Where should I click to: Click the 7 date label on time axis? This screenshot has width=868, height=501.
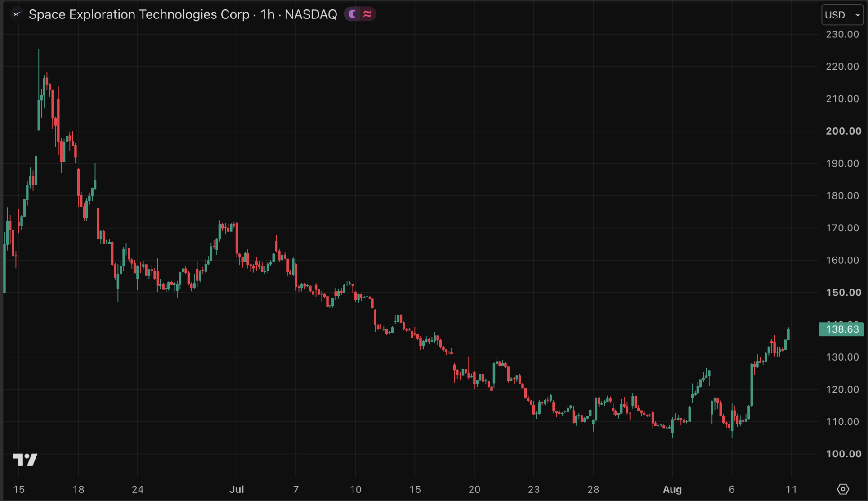coord(296,489)
